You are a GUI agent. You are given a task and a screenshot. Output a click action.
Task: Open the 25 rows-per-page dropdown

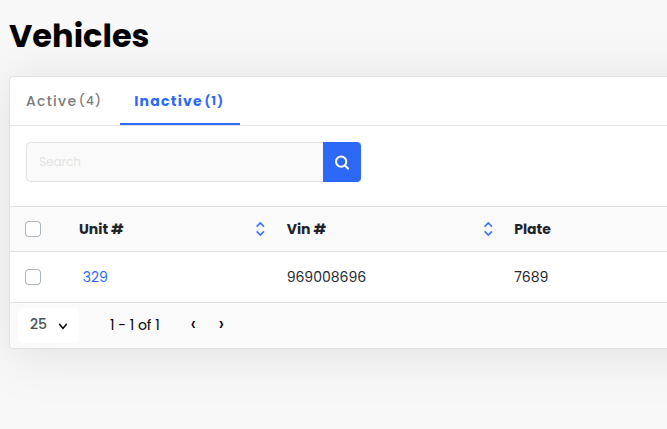(x=48, y=325)
